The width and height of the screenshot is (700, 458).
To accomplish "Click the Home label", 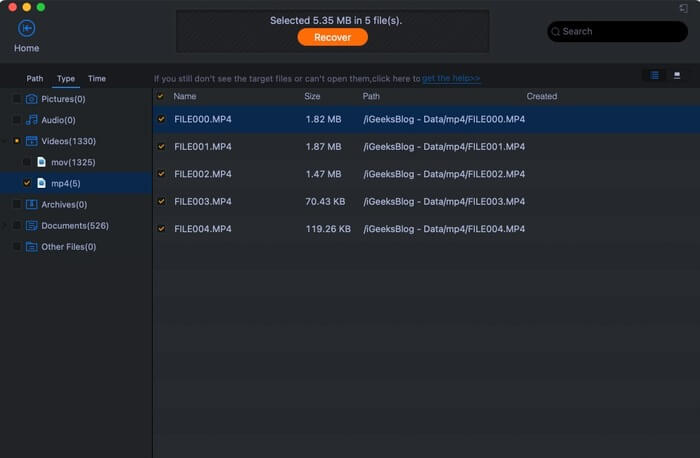I will (x=26, y=48).
